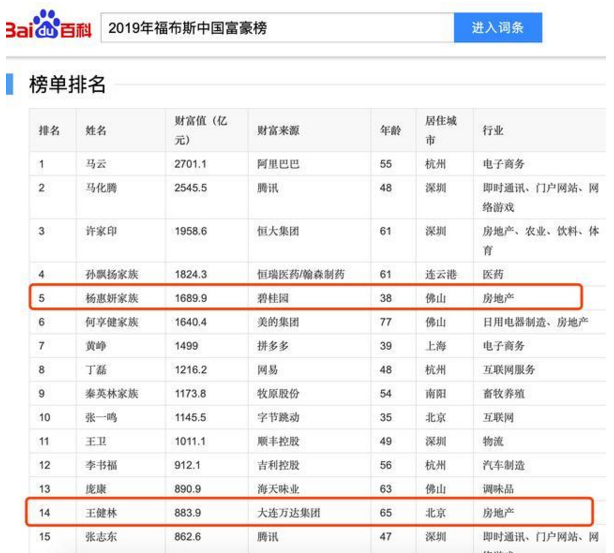Viewport: 614px width, 553px height.
Task: Click the 拼多多 cell
Action: (x=273, y=346)
